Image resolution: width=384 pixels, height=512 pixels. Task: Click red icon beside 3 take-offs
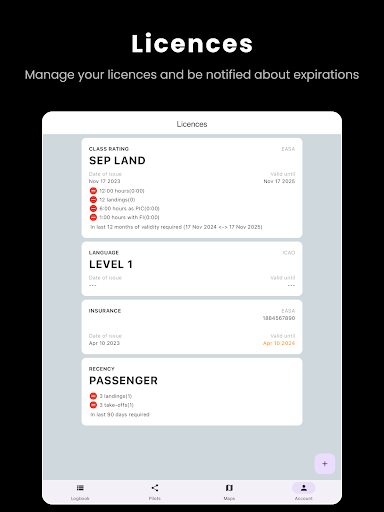pyautogui.click(x=93, y=405)
